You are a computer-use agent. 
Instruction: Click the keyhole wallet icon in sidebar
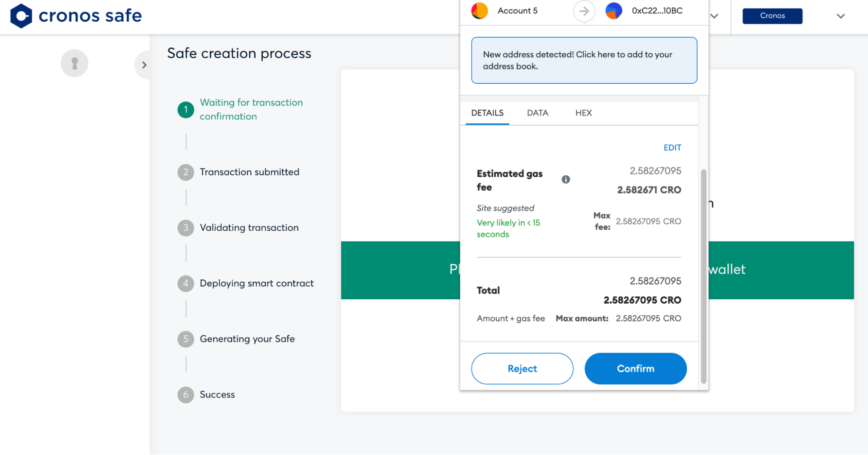(74, 63)
